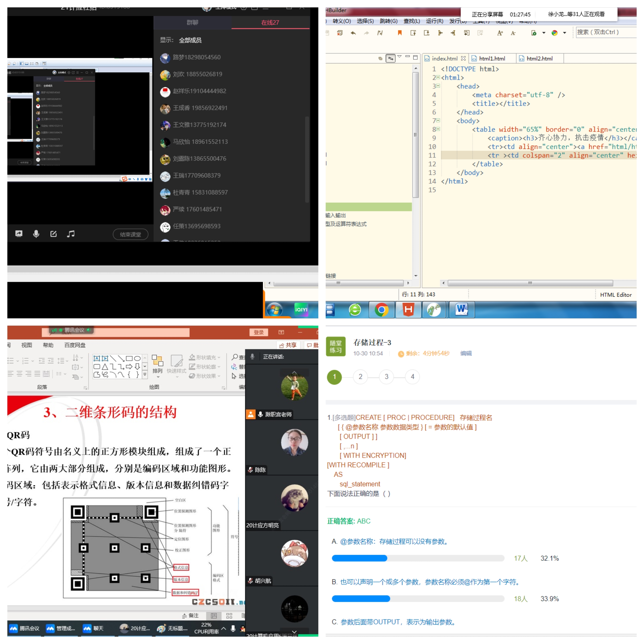Click the 编辑 edit link beside timer
The width and height of the screenshot is (644, 644).
tap(466, 353)
